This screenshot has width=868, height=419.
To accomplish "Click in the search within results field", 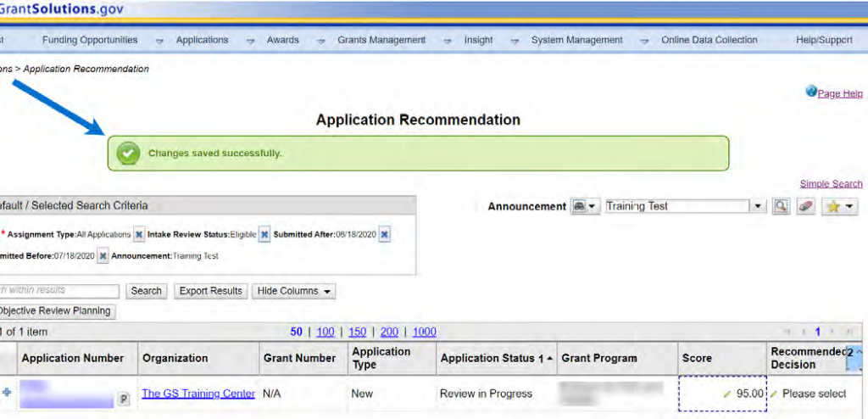I will tap(59, 291).
